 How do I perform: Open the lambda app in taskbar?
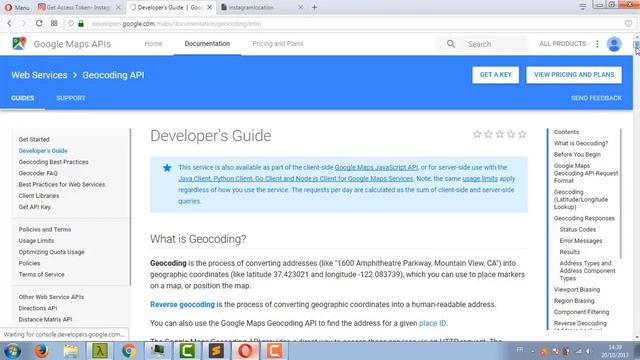coord(100,351)
